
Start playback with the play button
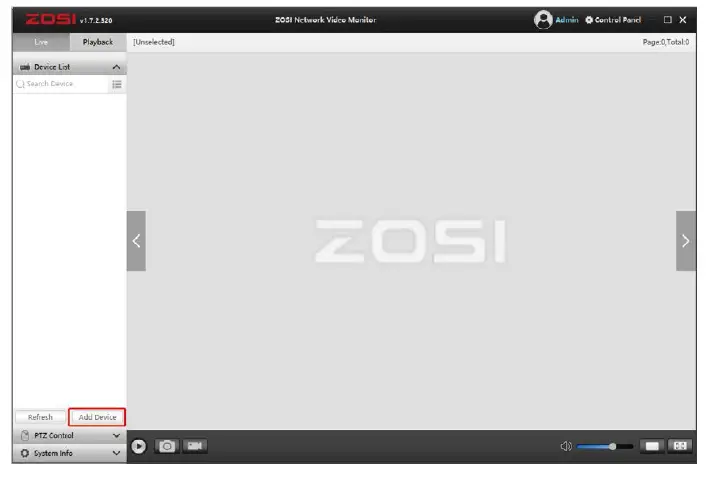pos(139,446)
